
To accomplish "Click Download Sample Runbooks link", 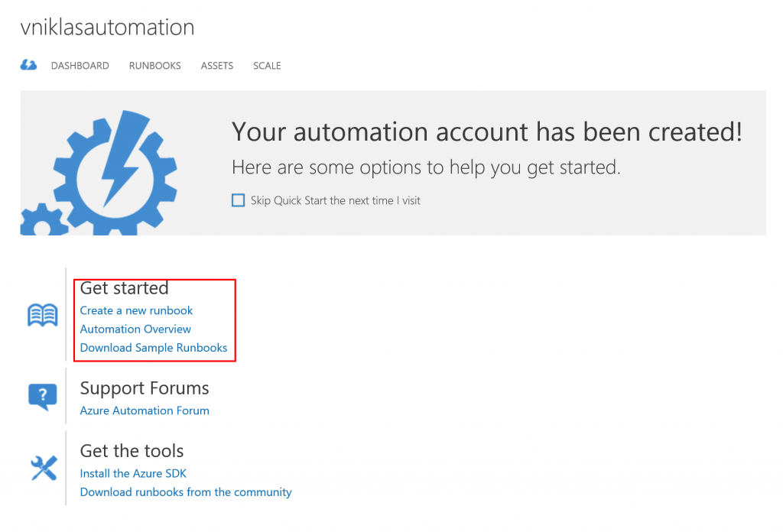I will (153, 348).
